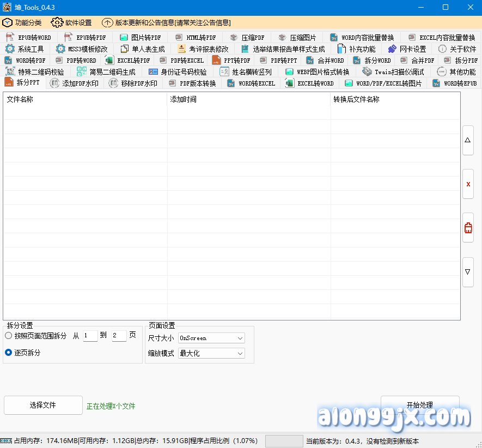The image size is (482, 448).
Task: Remove selected file with red X button
Action: (x=468, y=184)
